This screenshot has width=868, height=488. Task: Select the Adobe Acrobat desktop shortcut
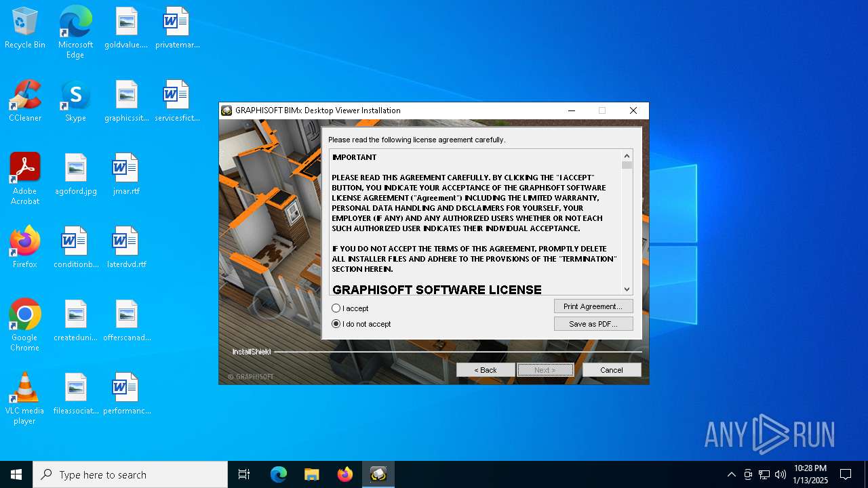(x=25, y=178)
